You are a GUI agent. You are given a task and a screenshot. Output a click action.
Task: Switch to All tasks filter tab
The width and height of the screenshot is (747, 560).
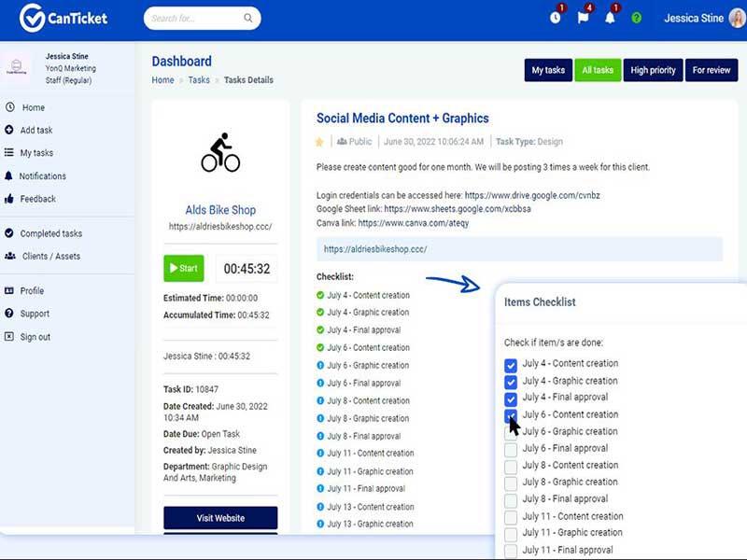[x=598, y=70]
